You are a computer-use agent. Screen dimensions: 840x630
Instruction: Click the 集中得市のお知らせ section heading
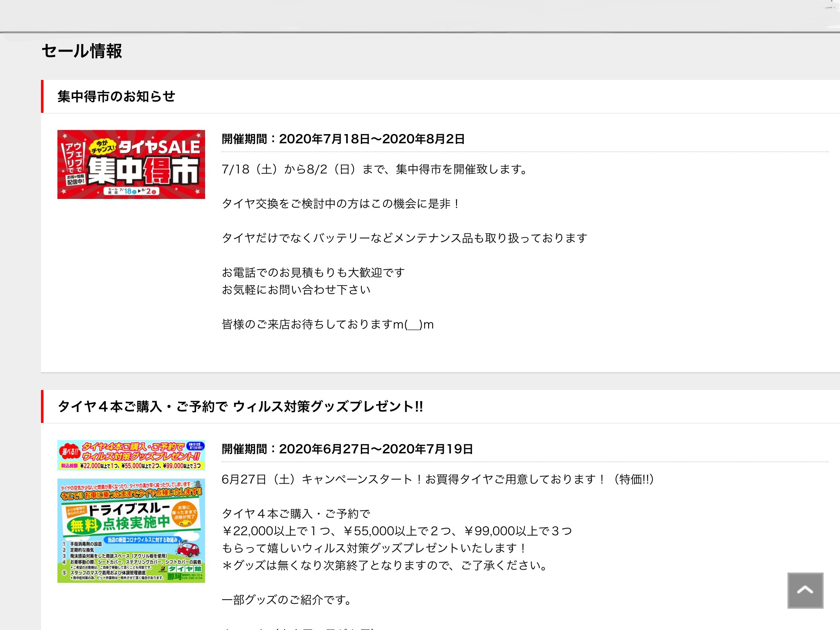tap(116, 96)
